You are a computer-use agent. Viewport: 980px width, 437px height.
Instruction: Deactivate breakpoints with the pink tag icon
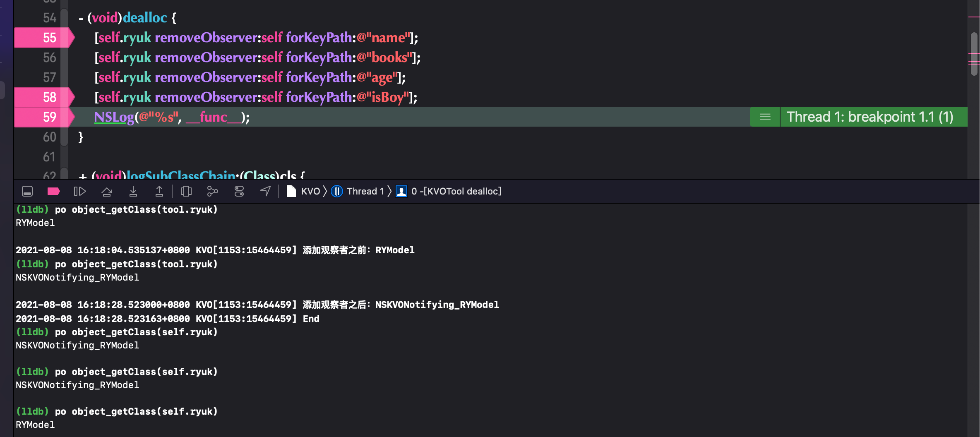click(x=53, y=191)
